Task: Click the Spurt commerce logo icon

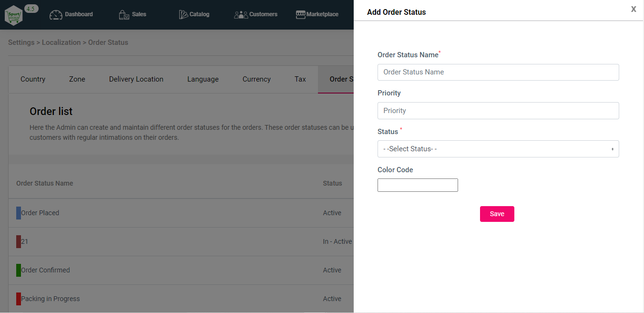Action: pos(13,16)
